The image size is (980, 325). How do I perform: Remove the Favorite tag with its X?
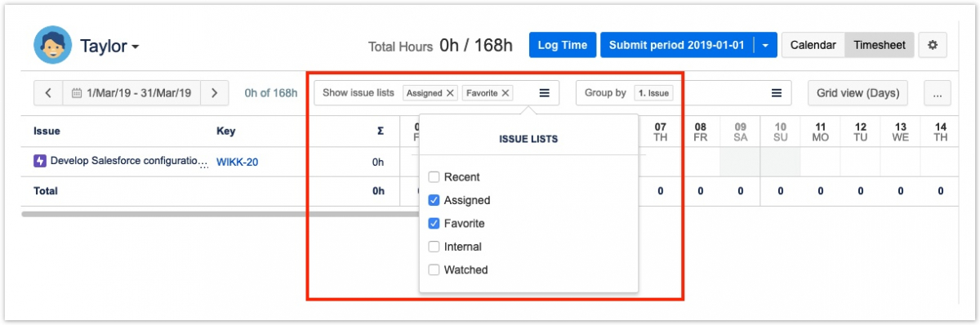click(x=506, y=93)
